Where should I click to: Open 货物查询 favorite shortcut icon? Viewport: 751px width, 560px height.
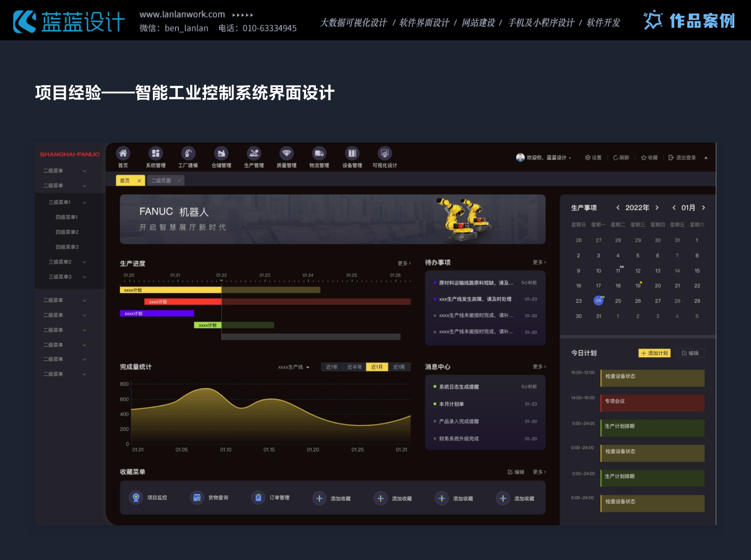pos(197,498)
